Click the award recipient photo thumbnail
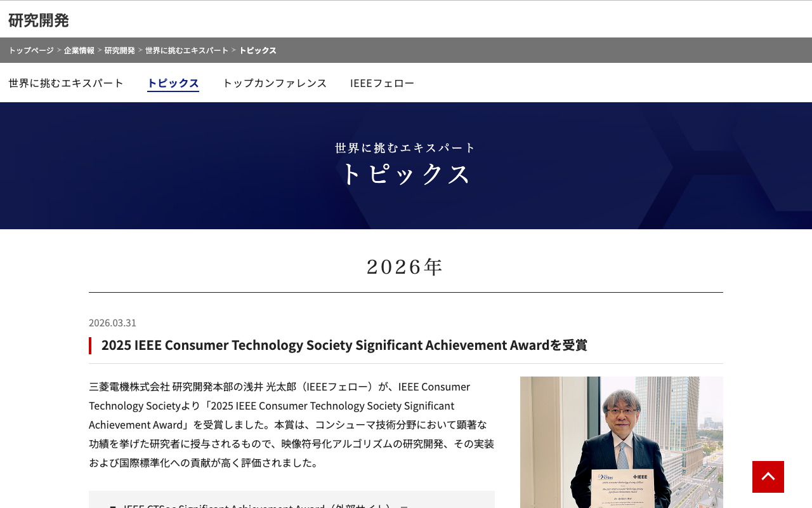The image size is (812, 508). pyautogui.click(x=622, y=442)
